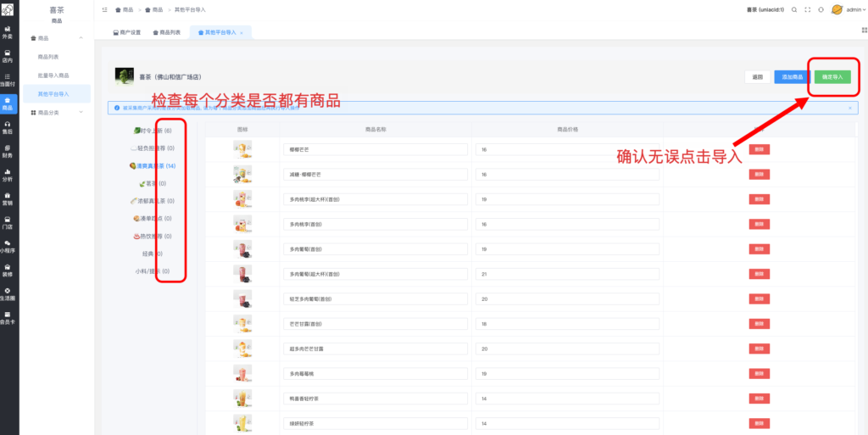The width and height of the screenshot is (868, 435).
Task: Edit price field of 超多肉芒芒甘露
Action: pyautogui.click(x=567, y=349)
